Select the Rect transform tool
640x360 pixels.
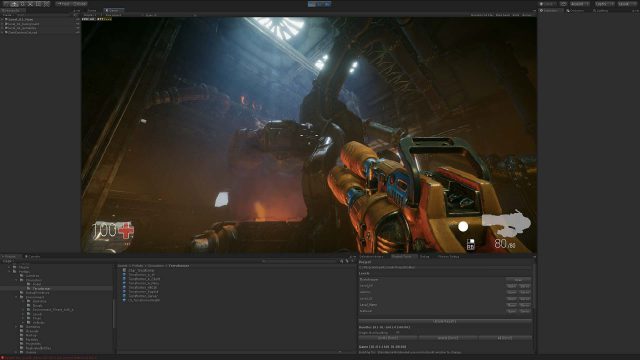click(38, 4)
